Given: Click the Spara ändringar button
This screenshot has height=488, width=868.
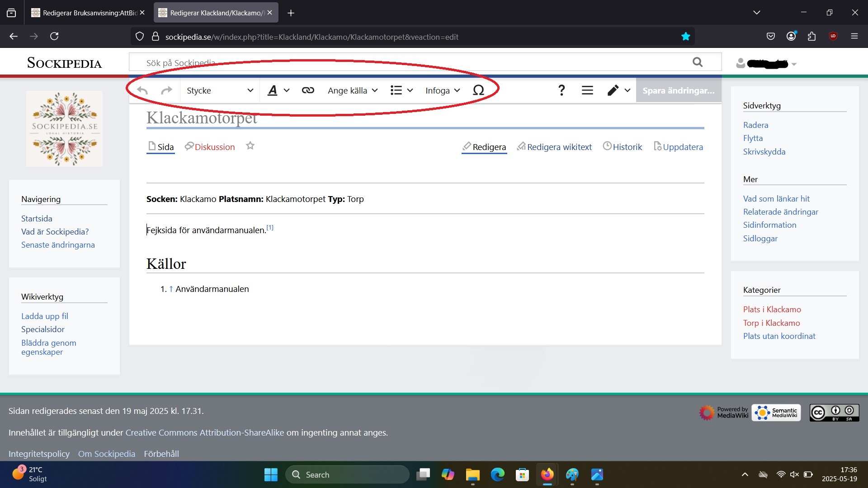Looking at the screenshot, I should click(678, 90).
